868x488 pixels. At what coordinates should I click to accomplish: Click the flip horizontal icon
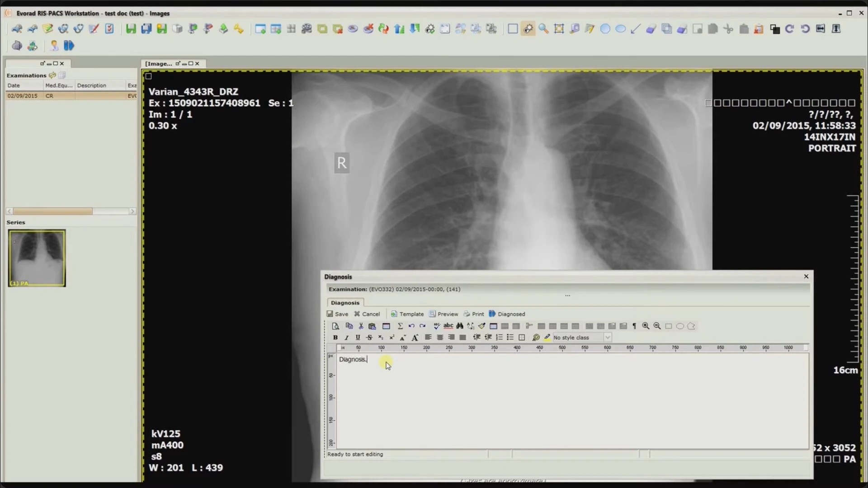click(821, 29)
